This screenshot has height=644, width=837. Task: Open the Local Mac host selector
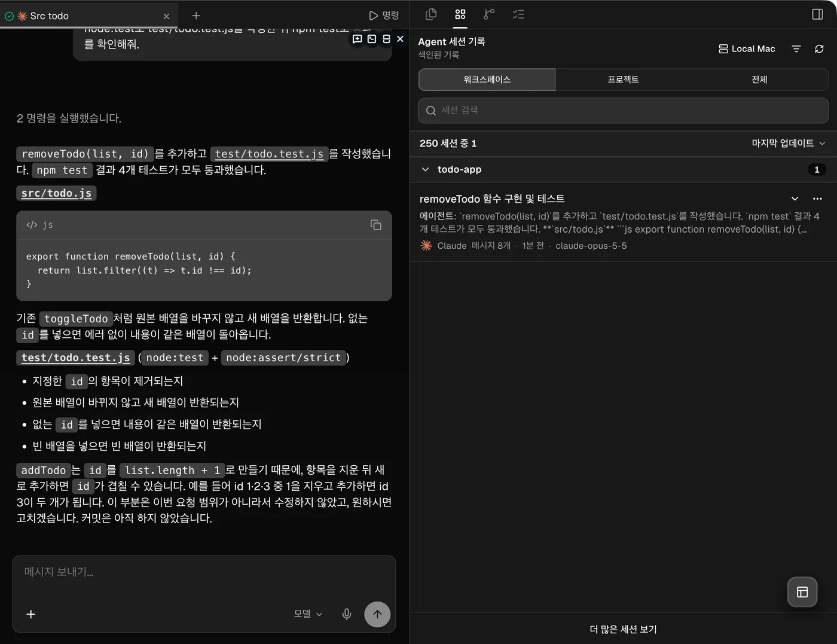pos(747,49)
